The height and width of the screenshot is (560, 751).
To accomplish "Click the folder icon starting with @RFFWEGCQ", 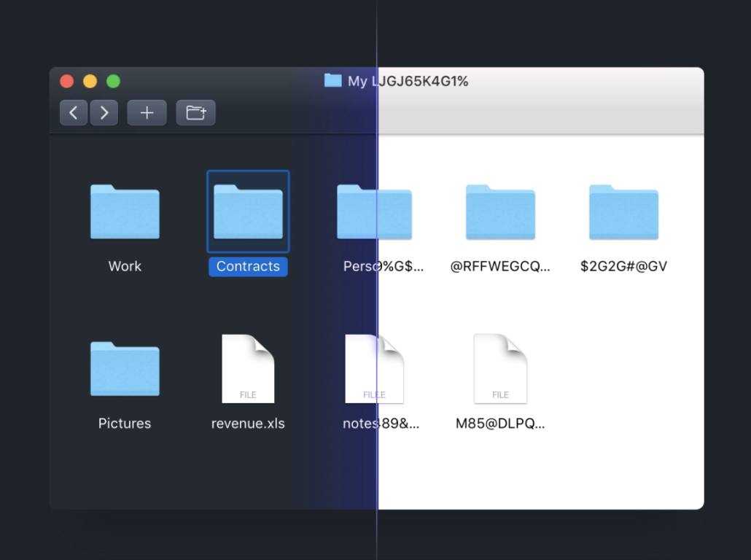I will [x=500, y=212].
